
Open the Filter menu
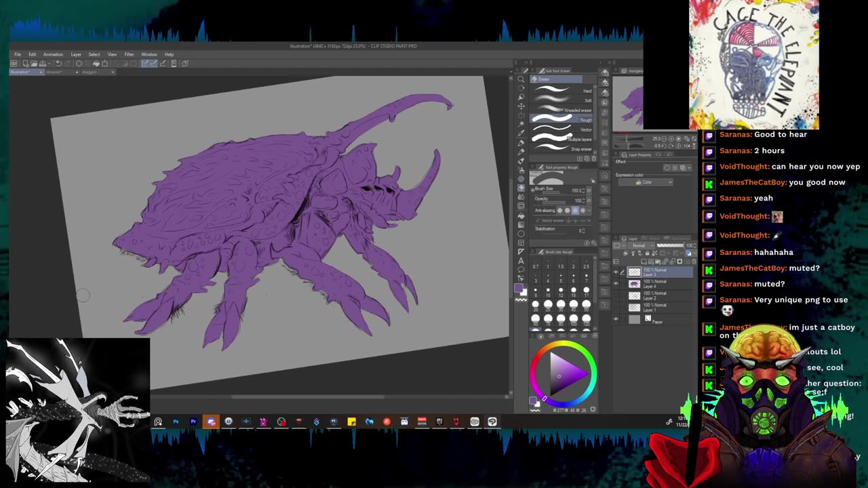[x=129, y=54]
